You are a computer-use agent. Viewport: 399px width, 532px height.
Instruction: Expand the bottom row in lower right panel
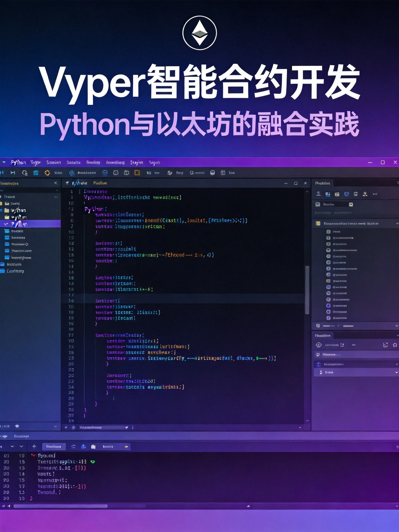[x=396, y=372]
